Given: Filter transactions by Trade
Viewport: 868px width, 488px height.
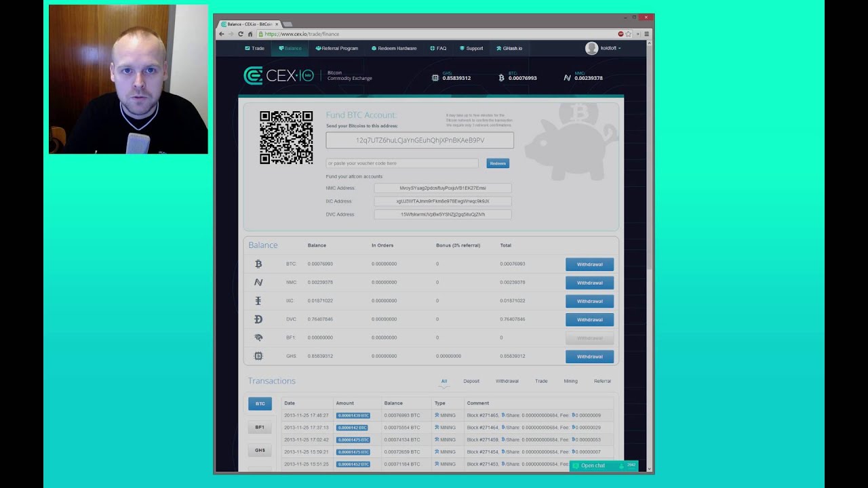Looking at the screenshot, I should pyautogui.click(x=541, y=381).
